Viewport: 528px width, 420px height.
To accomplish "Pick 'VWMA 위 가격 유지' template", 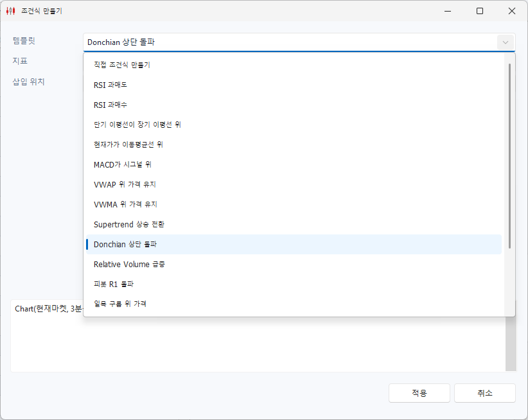I will [294, 205].
